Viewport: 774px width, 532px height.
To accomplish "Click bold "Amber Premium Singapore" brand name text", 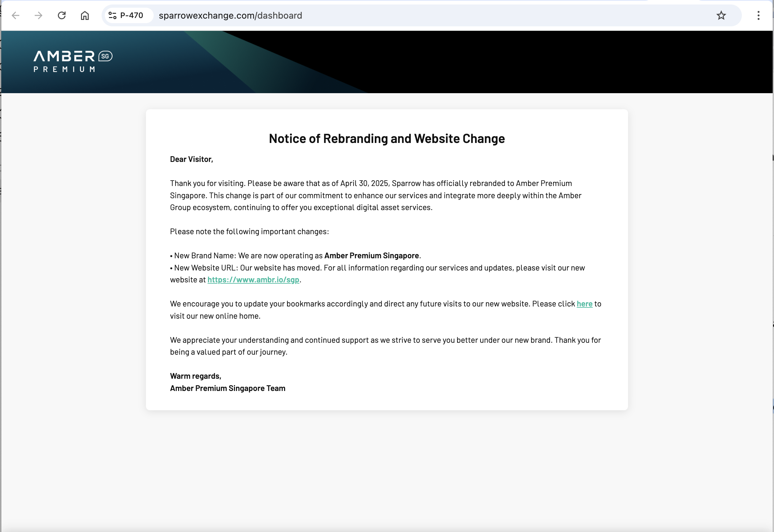I will tap(371, 256).
